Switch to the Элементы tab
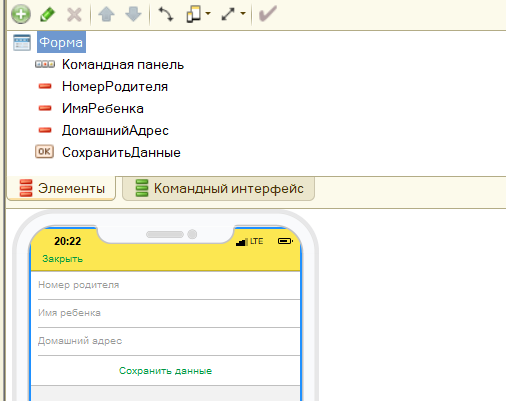 [x=62, y=189]
